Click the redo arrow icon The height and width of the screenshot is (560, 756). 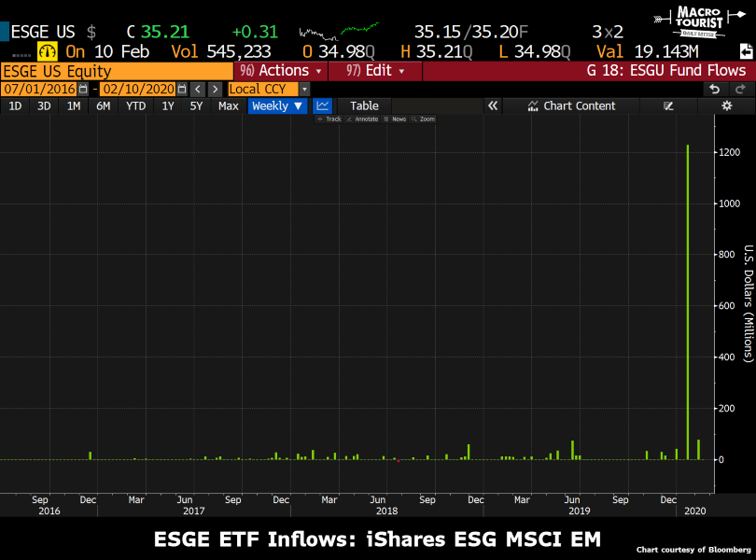click(740, 90)
